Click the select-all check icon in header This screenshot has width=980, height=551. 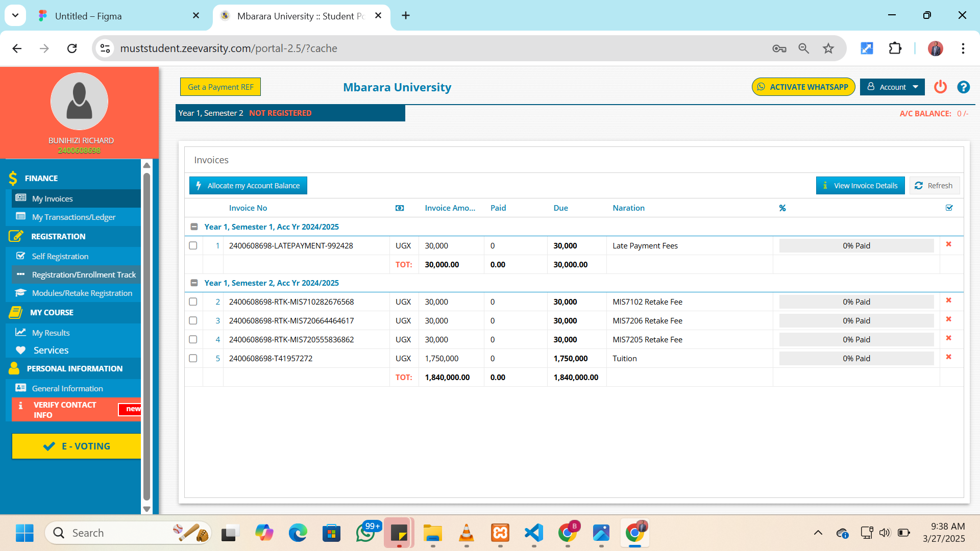coord(949,208)
